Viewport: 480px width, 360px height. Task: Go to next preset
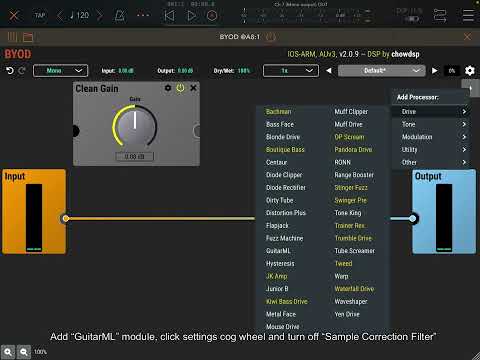click(434, 71)
